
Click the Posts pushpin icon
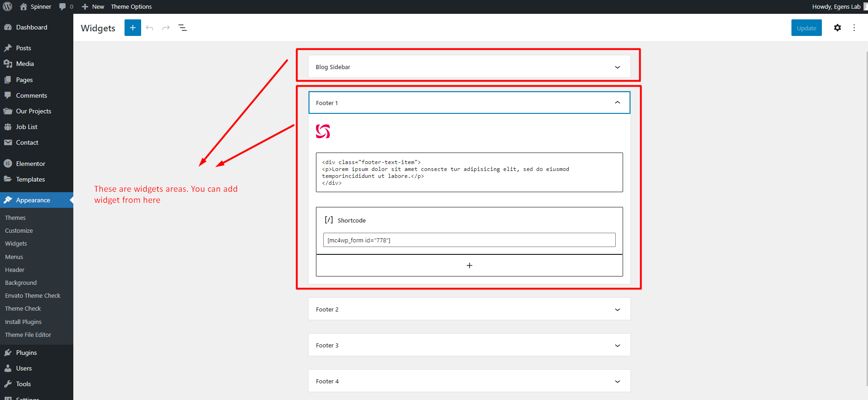(x=8, y=48)
